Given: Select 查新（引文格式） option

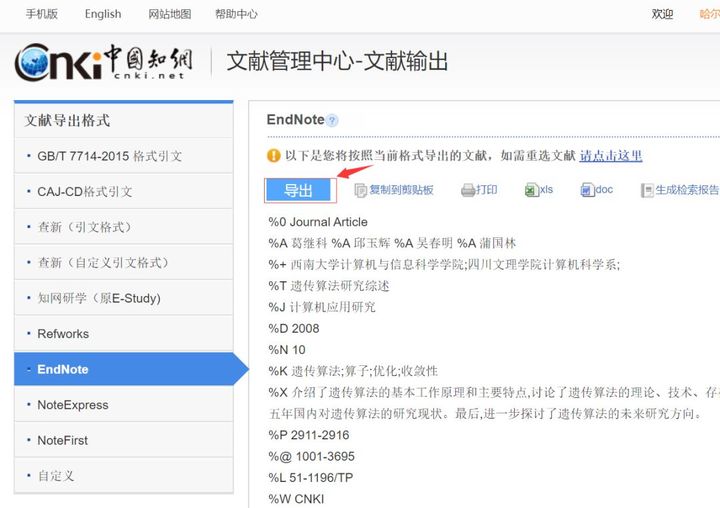Looking at the screenshot, I should point(124,227).
